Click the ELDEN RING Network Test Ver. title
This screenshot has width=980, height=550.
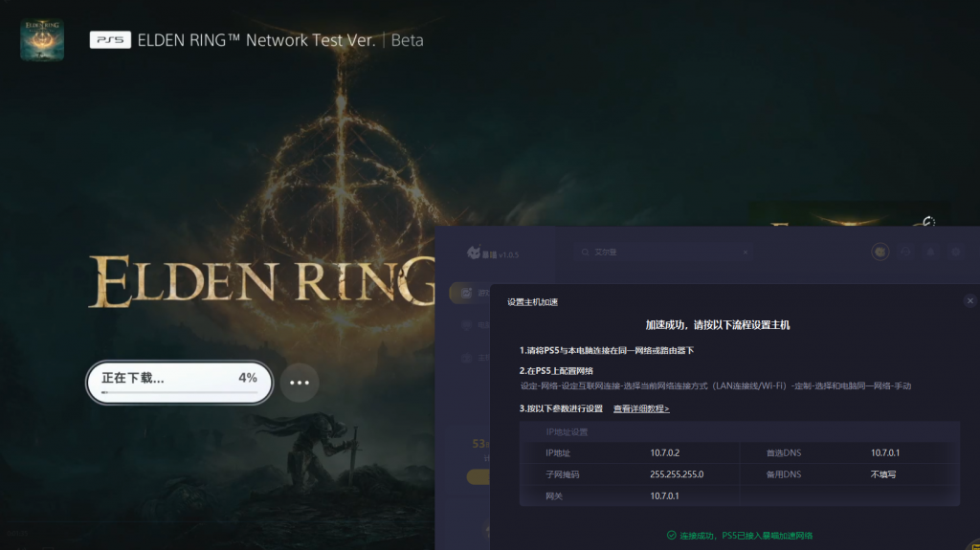256,40
